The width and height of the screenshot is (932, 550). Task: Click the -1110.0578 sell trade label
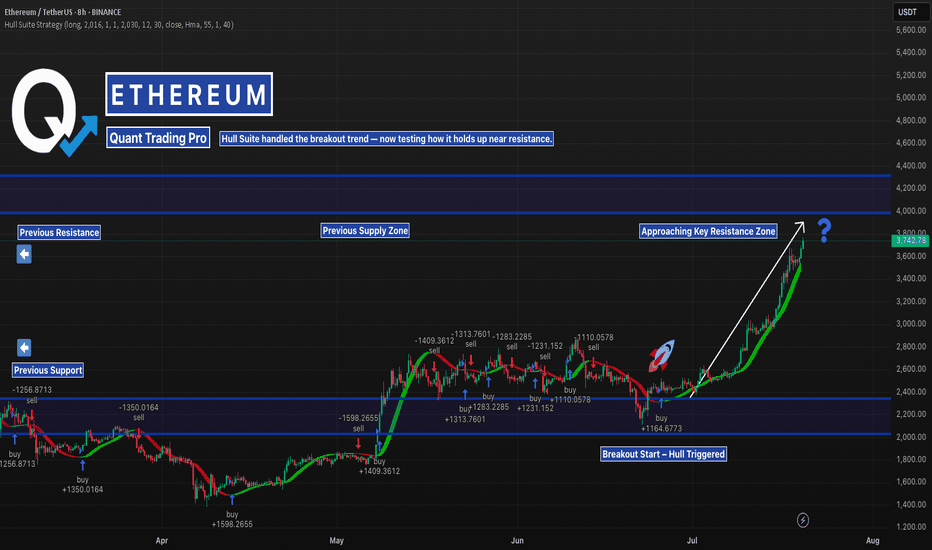pyautogui.click(x=594, y=342)
